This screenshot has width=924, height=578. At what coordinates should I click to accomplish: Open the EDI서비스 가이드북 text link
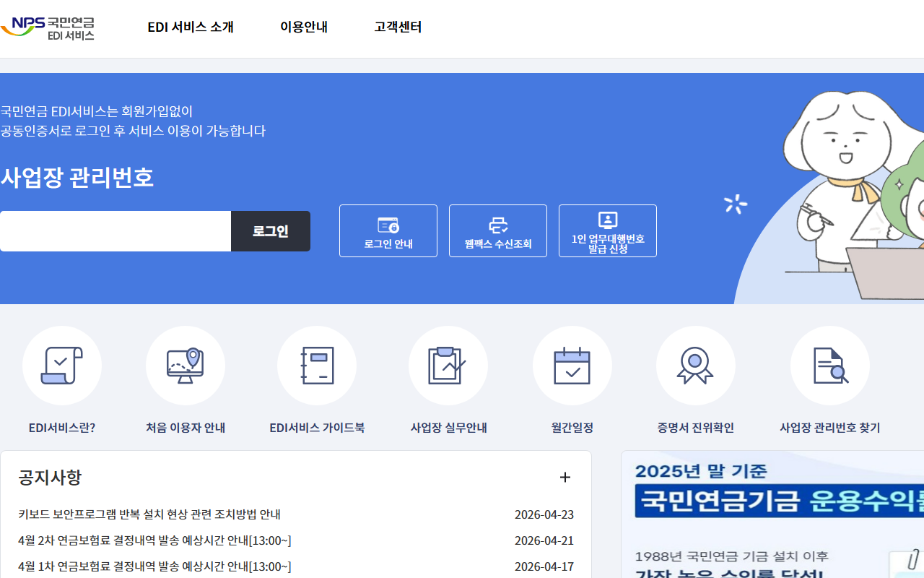(x=317, y=428)
